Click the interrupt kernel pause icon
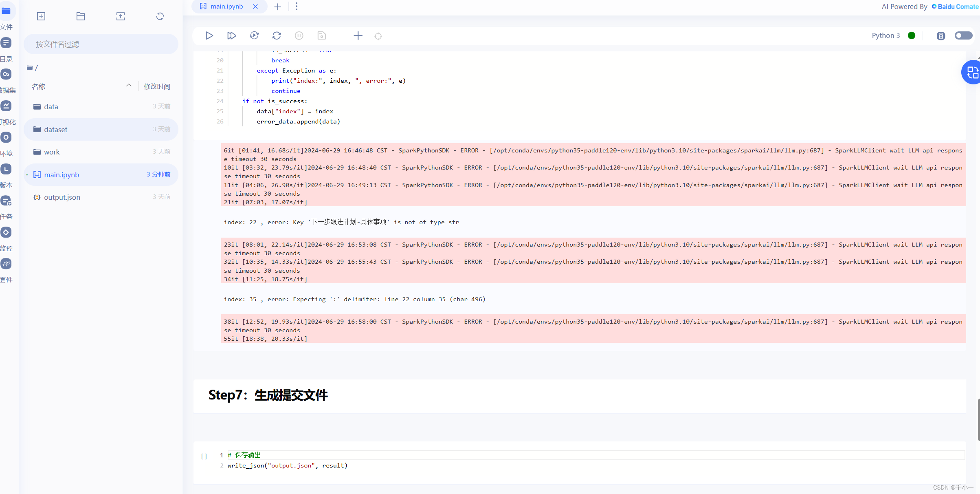 click(299, 36)
